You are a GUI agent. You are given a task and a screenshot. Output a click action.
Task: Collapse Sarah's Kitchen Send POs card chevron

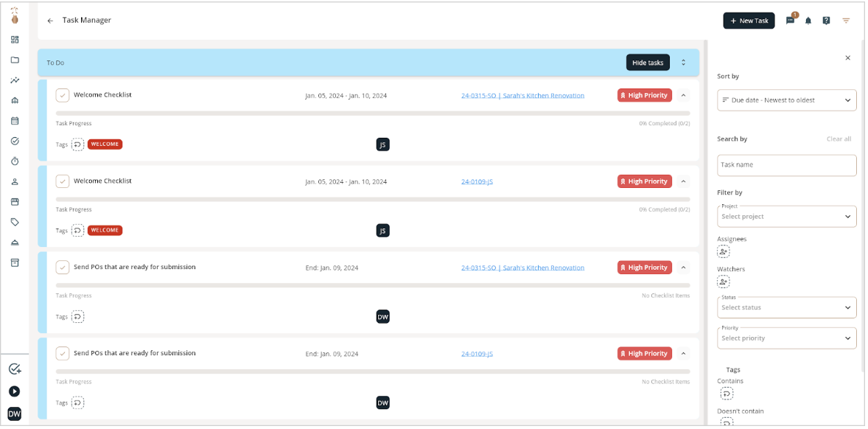[683, 268]
